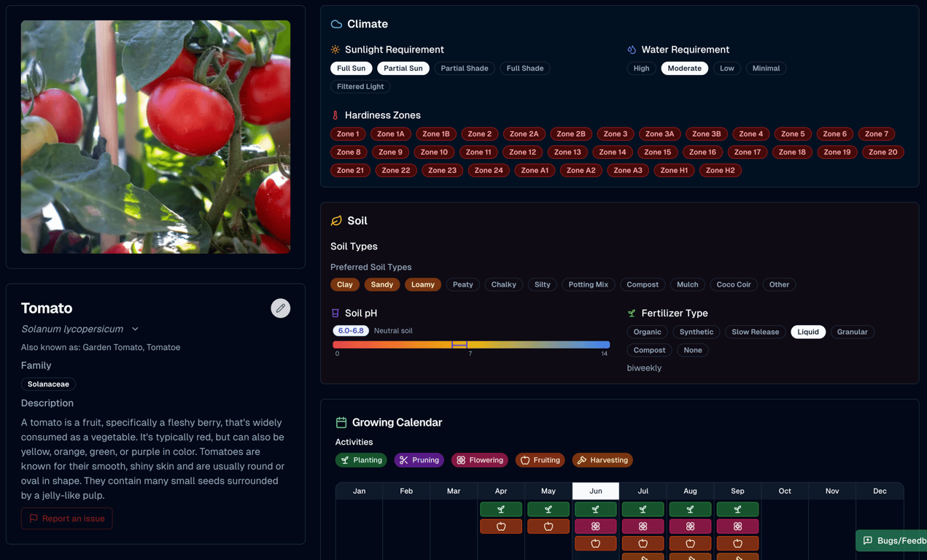Screen dimensions: 927x560
Task: Select the Coco Coir soil chip
Action: (x=734, y=284)
